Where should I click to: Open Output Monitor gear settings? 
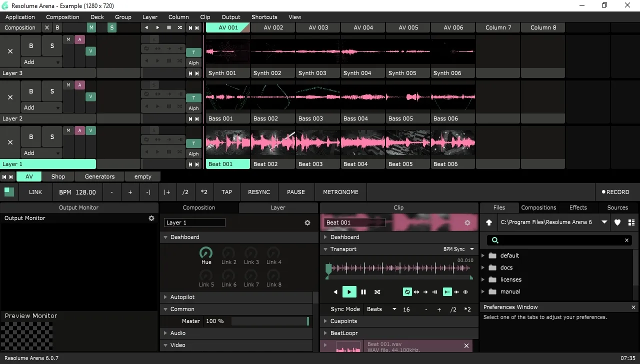[x=151, y=218]
